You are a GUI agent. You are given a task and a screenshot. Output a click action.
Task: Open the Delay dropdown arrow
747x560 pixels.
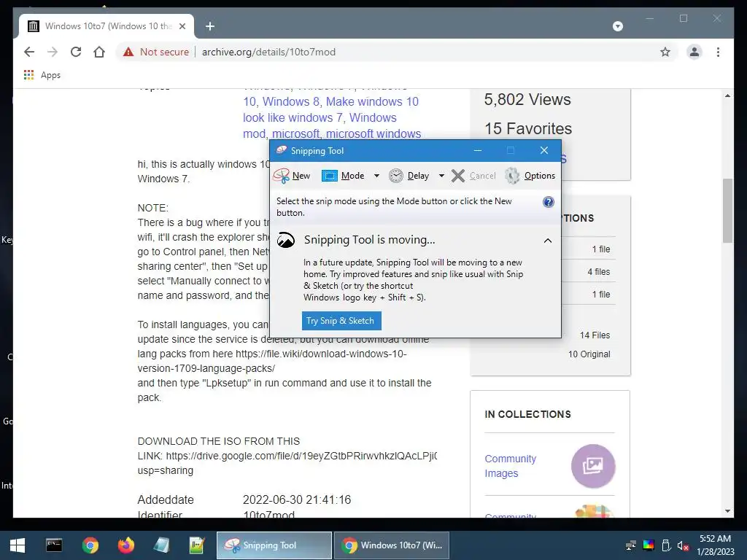[x=441, y=176]
